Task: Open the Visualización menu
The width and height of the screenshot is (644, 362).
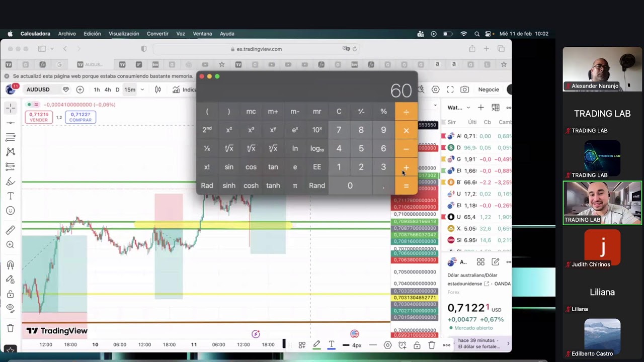Action: 124,34
